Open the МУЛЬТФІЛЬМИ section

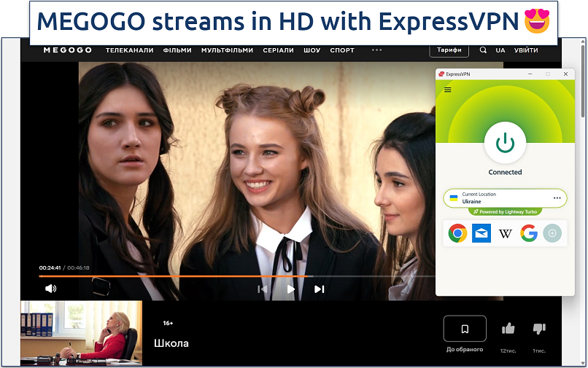pyautogui.click(x=227, y=50)
